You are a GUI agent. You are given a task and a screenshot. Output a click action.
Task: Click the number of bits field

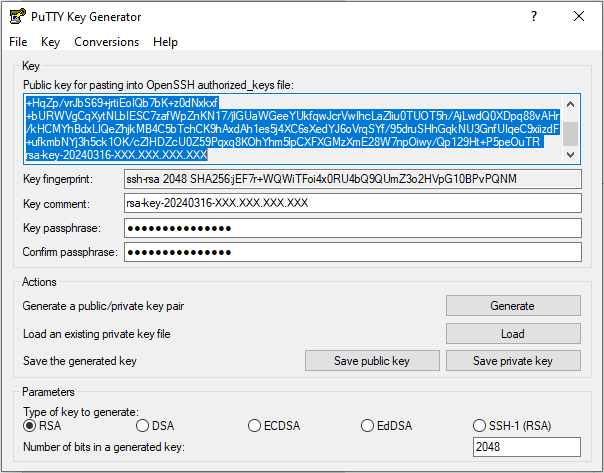[526, 447]
